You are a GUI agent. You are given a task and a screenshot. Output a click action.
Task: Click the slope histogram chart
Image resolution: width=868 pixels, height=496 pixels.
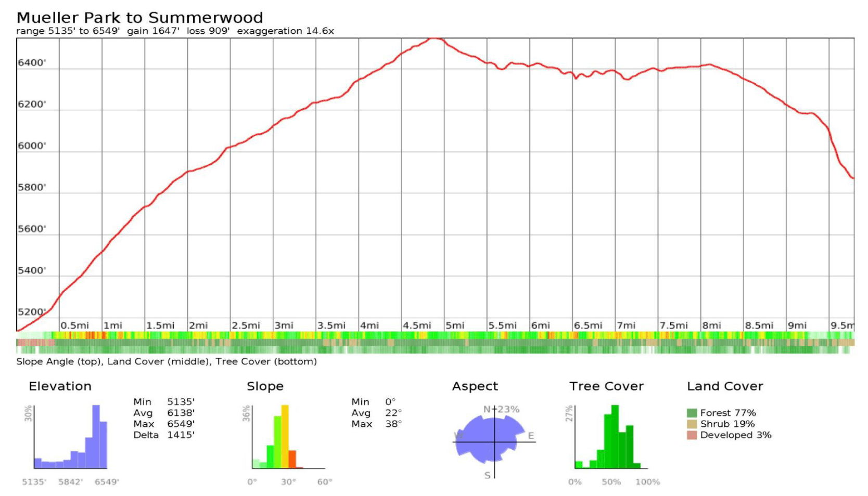[x=289, y=437]
